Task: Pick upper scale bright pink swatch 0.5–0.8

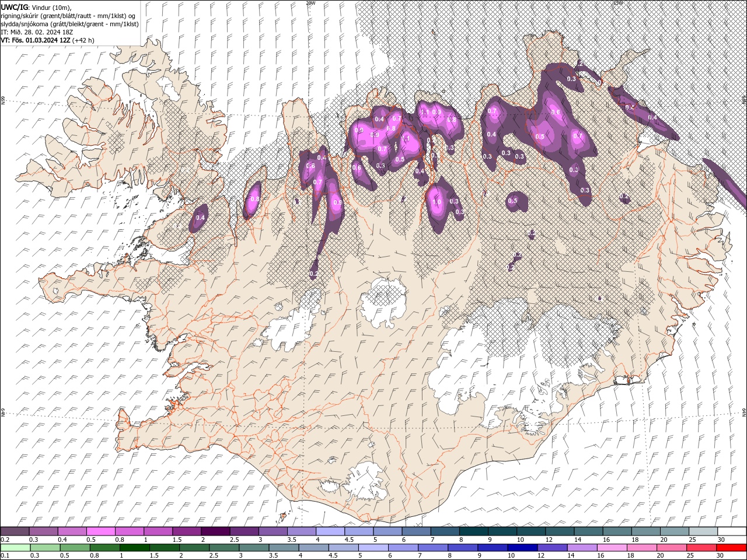Action: pos(101,531)
